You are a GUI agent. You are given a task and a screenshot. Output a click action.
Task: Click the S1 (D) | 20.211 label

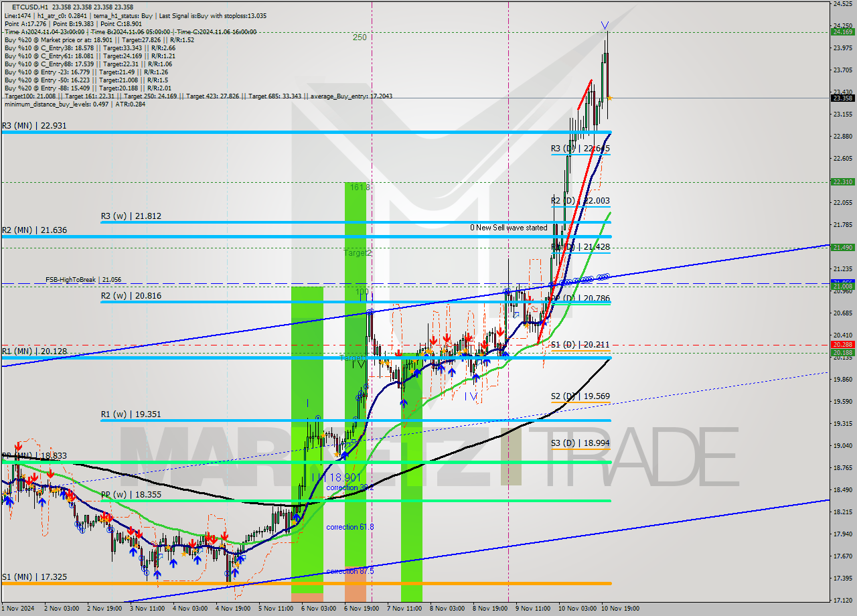coord(580,345)
